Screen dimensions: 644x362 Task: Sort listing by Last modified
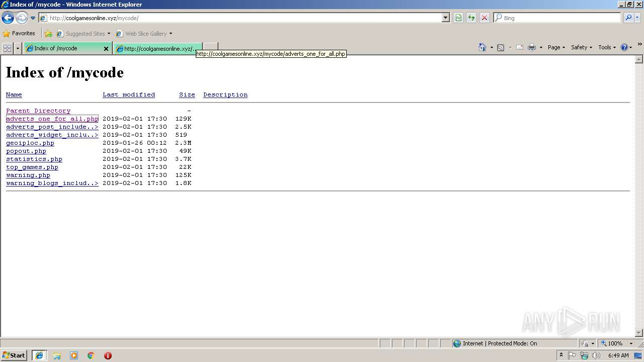tap(129, 95)
